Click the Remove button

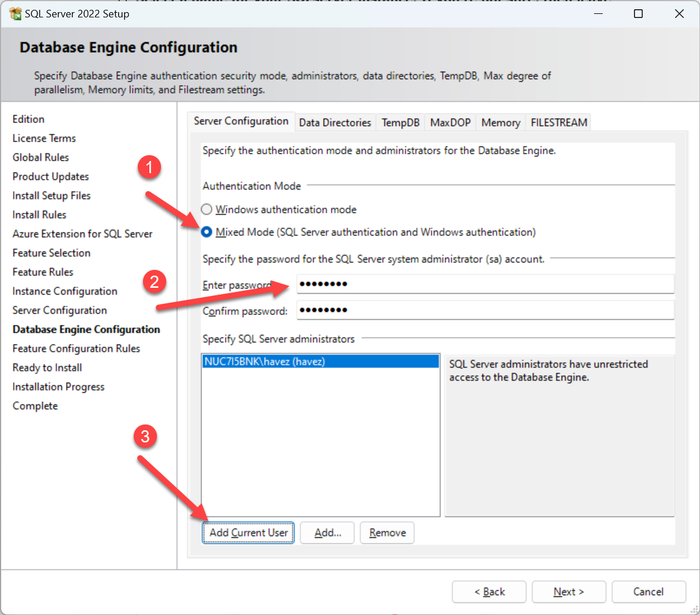coord(387,533)
